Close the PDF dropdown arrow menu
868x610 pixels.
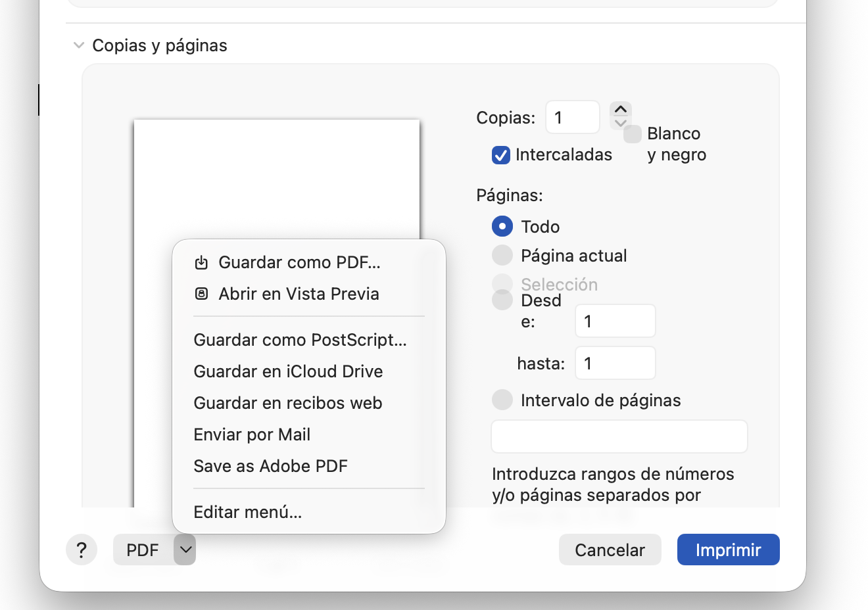185,550
